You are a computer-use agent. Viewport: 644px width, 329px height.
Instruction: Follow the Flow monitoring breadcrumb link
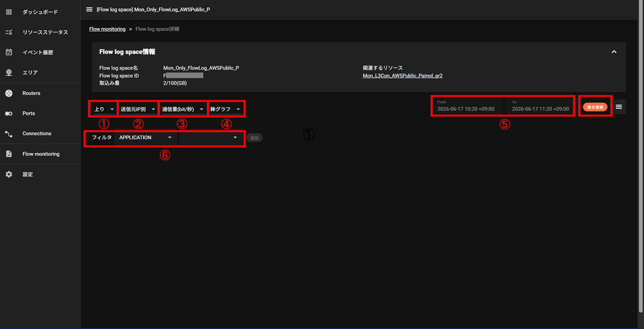107,29
